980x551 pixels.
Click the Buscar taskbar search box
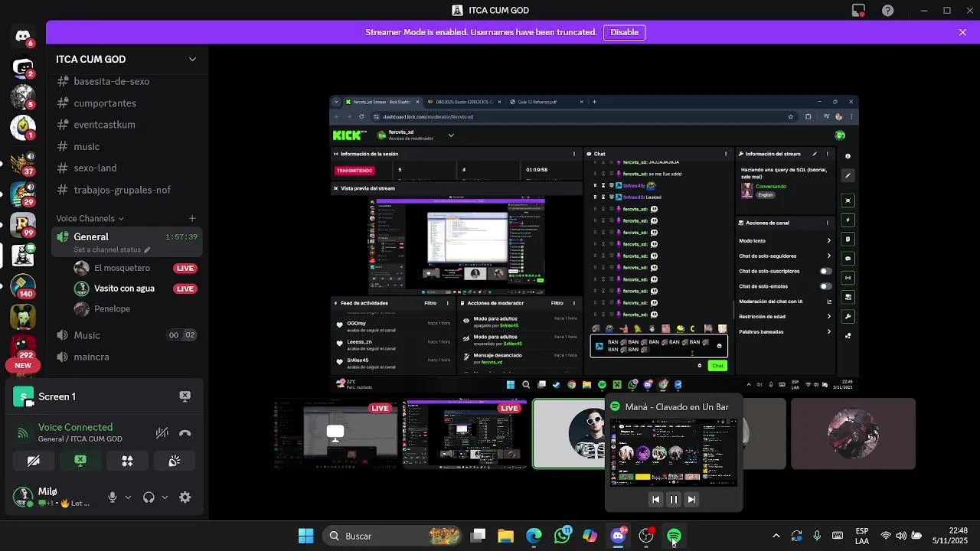(393, 536)
